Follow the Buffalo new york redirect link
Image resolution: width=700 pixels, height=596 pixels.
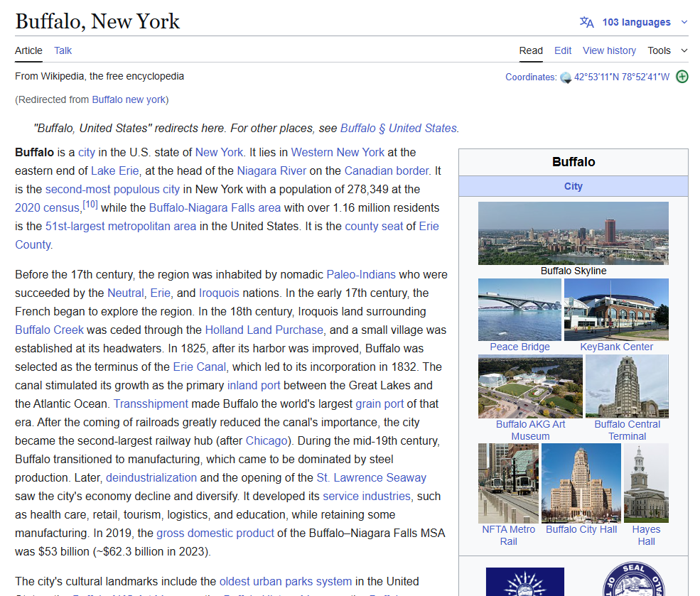click(x=129, y=99)
